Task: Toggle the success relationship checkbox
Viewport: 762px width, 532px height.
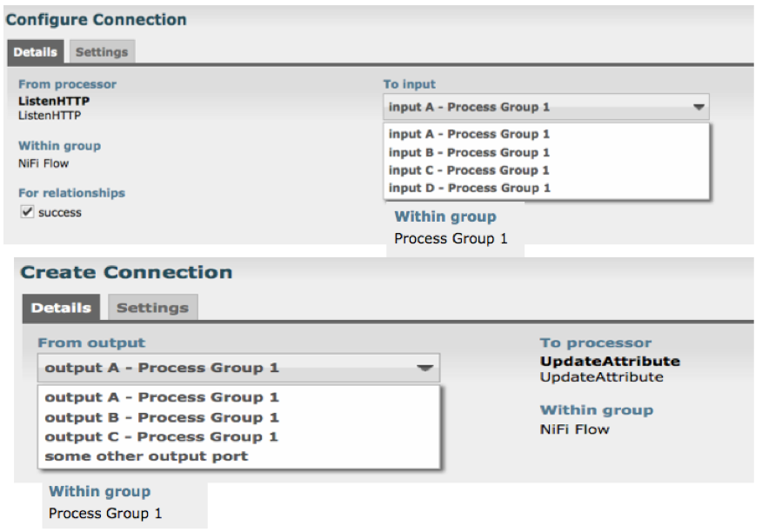Action: click(27, 212)
